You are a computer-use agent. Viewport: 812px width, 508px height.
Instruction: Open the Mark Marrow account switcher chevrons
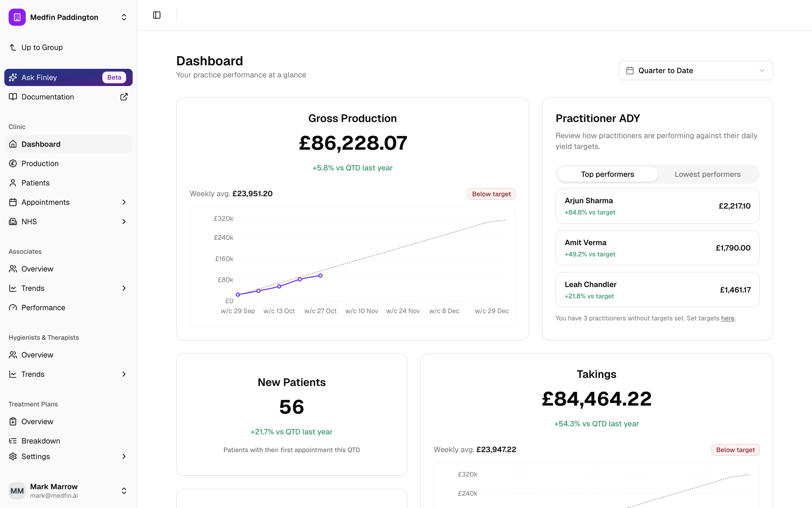pyautogui.click(x=124, y=491)
